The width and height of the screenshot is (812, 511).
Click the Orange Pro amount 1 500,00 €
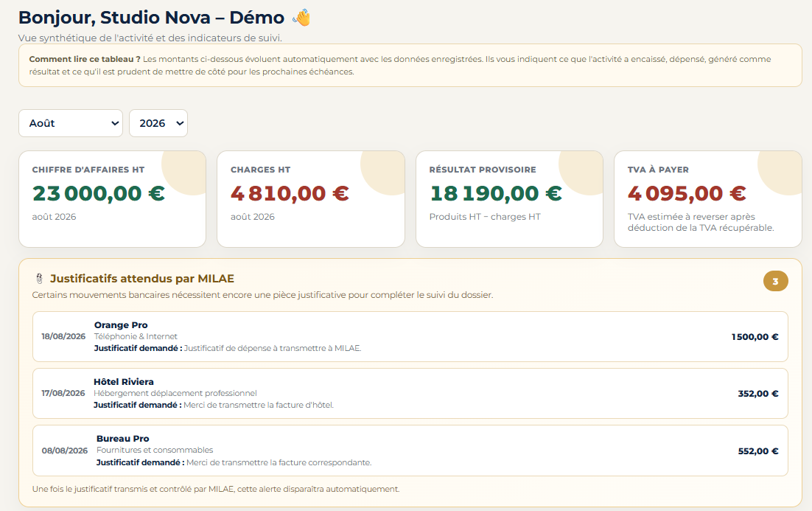(755, 337)
